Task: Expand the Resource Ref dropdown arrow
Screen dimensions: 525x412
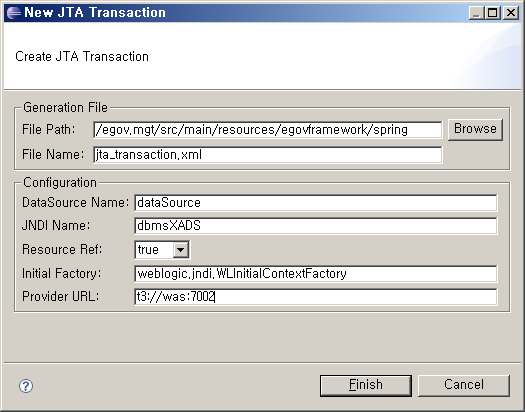Action: 180,250
